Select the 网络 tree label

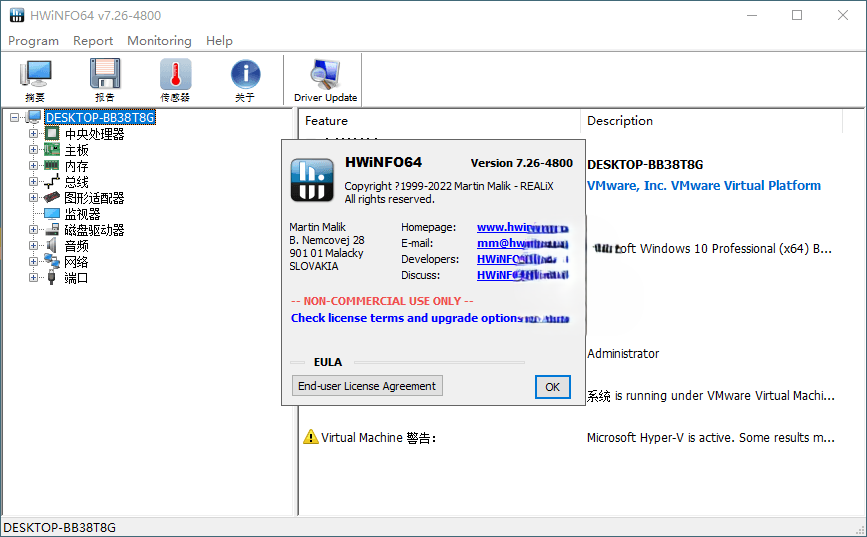pyautogui.click(x=76, y=262)
